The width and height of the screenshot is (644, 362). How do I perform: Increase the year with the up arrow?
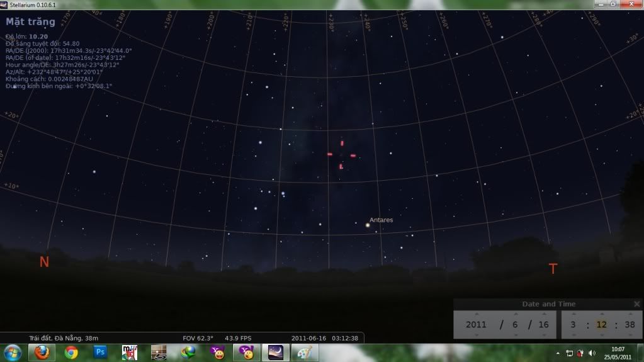click(x=476, y=314)
